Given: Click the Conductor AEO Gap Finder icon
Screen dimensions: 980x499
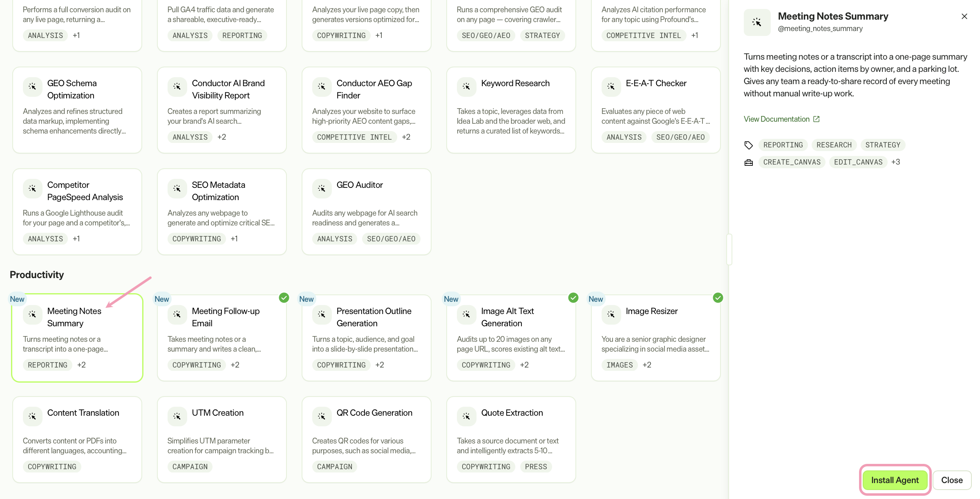Looking at the screenshot, I should tap(322, 87).
